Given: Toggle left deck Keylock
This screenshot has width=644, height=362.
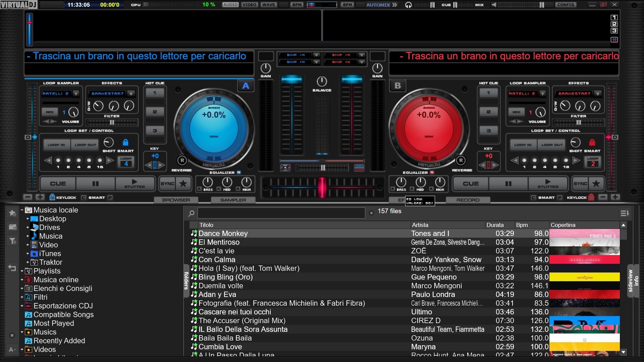Looking at the screenshot, I should (x=63, y=197).
